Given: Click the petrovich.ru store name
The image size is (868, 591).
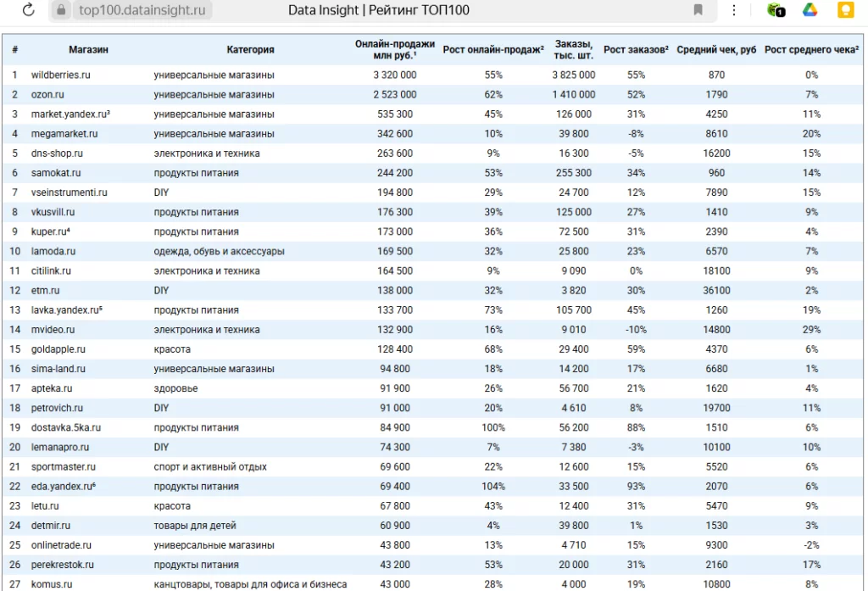Looking at the screenshot, I should click(x=57, y=408).
